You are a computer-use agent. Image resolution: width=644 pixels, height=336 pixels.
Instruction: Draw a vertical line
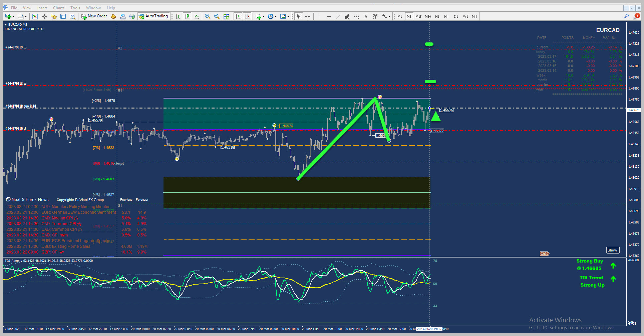point(319,16)
